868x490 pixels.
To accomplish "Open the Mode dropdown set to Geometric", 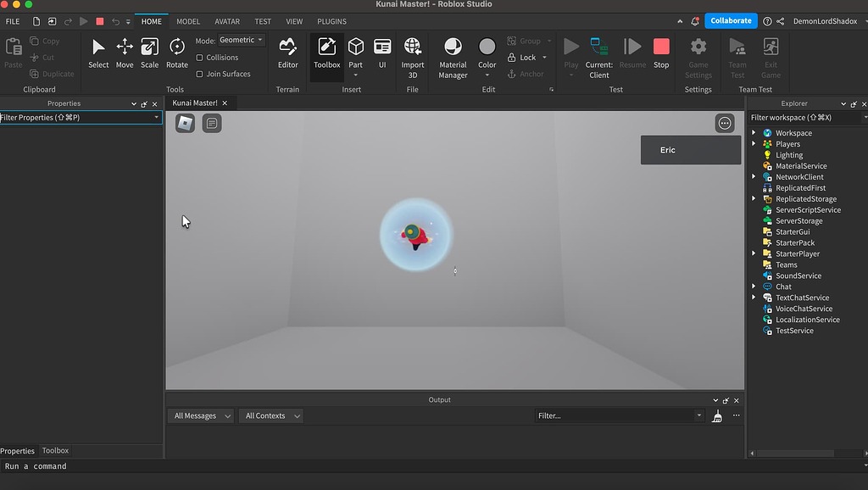I will [x=241, y=39].
